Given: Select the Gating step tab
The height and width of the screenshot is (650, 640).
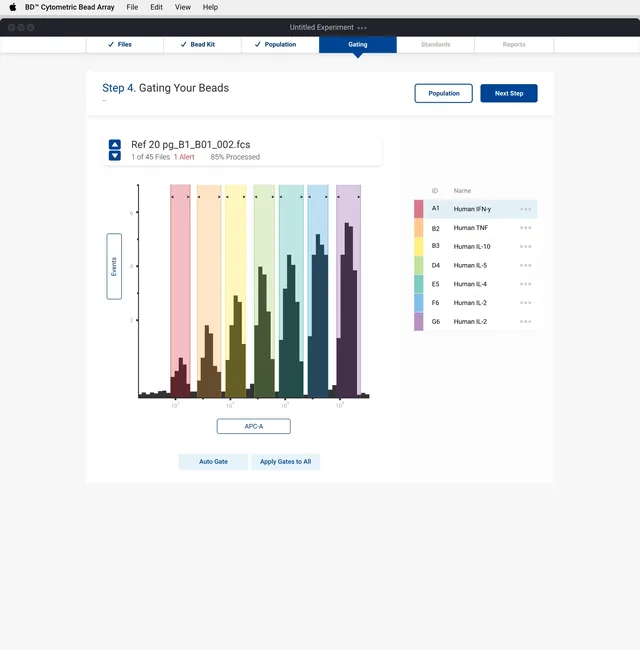Looking at the screenshot, I should pos(358,44).
